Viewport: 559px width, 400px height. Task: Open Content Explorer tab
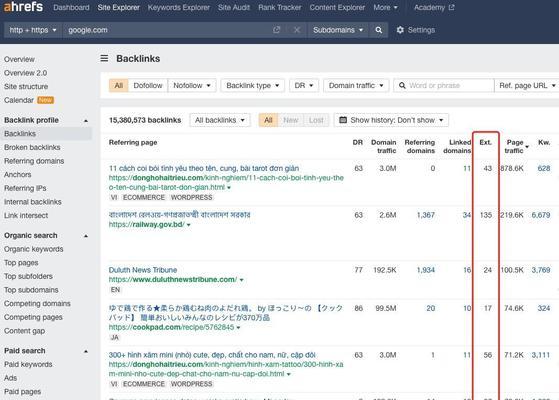click(x=337, y=7)
